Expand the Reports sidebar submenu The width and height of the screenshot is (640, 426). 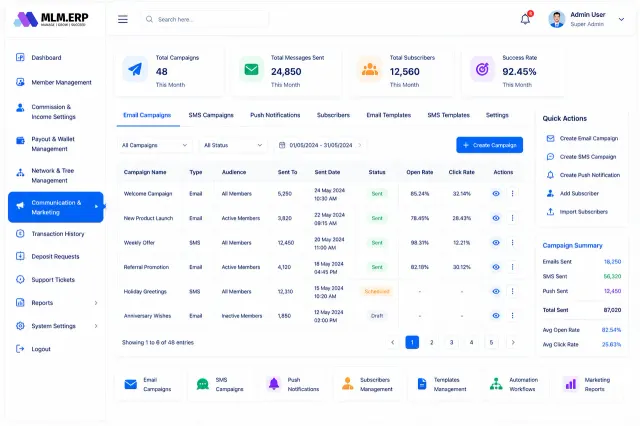pyautogui.click(x=96, y=303)
